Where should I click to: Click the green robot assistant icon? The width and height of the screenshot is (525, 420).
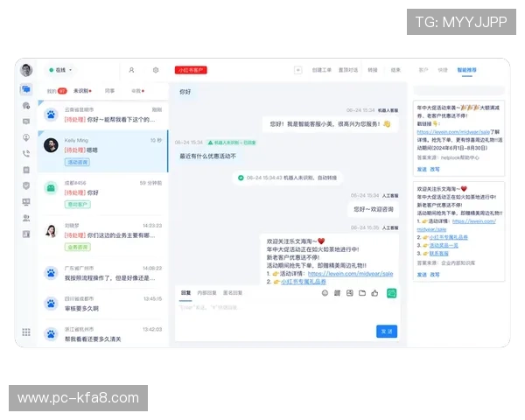[391, 293]
